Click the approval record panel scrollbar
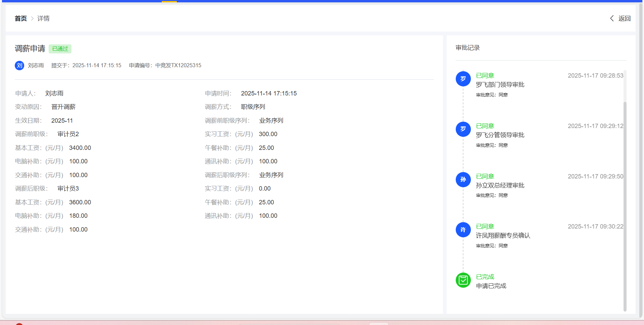644x325 pixels. tap(625, 202)
